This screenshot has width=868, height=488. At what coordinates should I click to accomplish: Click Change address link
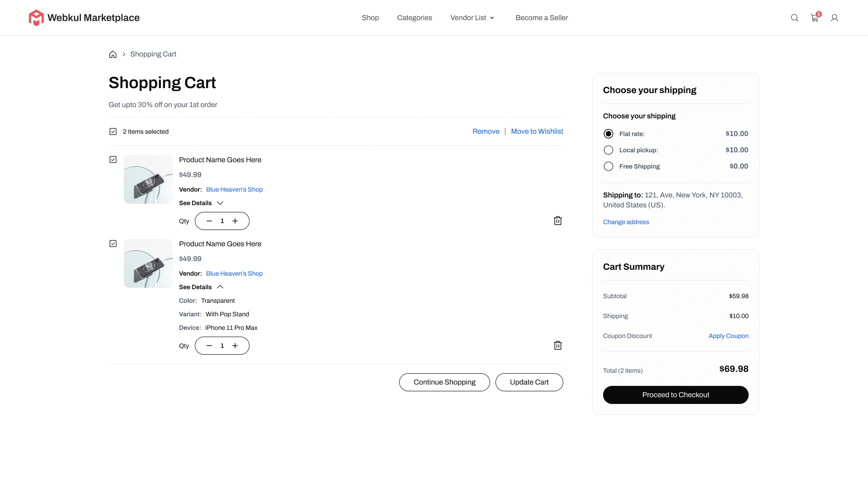(626, 222)
